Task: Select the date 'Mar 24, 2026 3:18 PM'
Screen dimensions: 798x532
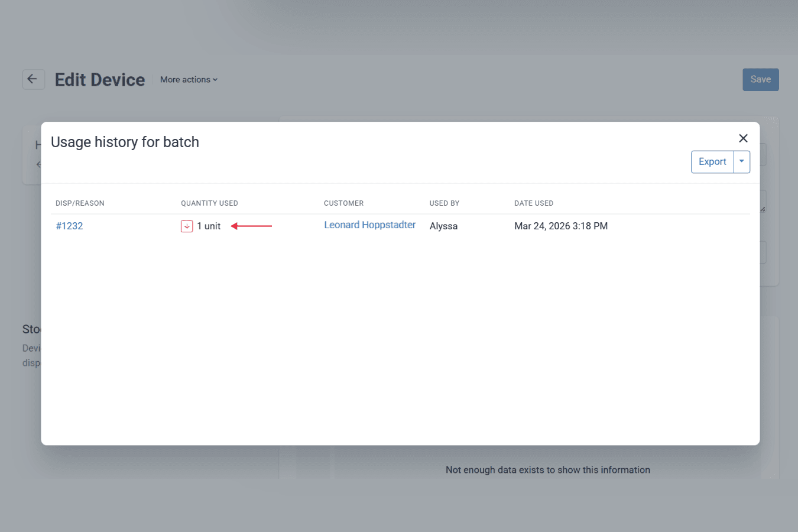Action: click(561, 226)
